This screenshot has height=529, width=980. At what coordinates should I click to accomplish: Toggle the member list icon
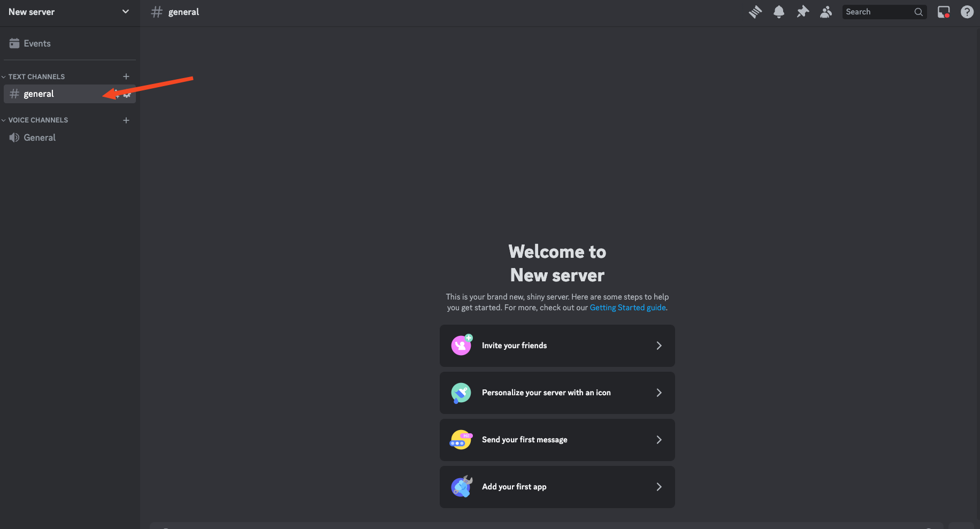[826, 12]
